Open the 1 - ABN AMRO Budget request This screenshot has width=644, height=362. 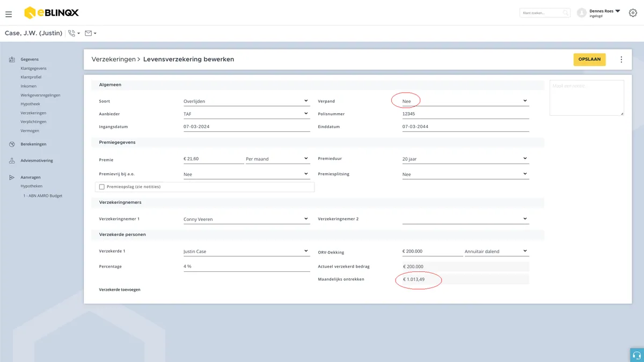43,196
